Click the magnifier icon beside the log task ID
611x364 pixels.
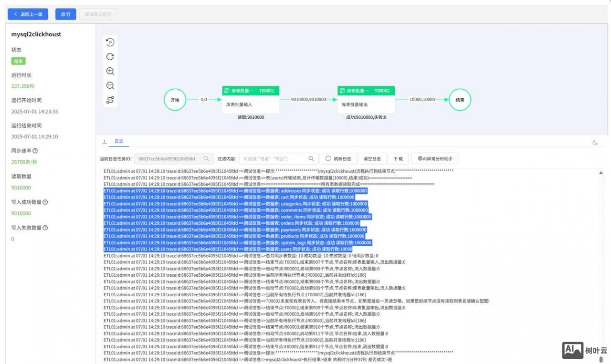click(x=206, y=158)
